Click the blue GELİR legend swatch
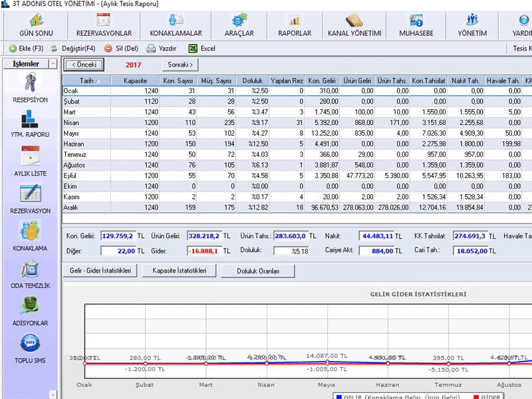Viewport: 532px width, 399px height. pos(338,396)
